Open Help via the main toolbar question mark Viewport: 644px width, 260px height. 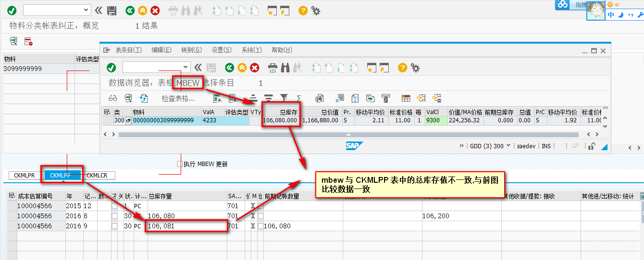point(303,10)
